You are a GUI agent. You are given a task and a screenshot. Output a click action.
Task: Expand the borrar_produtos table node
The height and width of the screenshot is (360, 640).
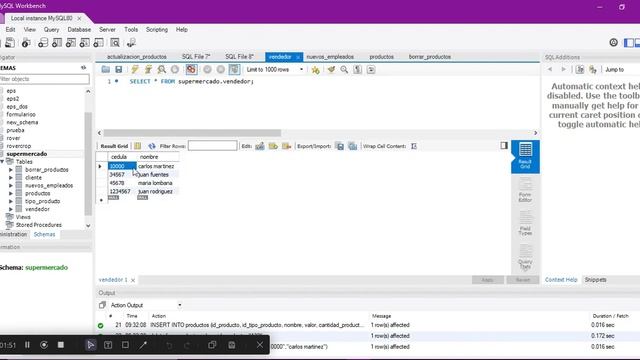[11, 169]
